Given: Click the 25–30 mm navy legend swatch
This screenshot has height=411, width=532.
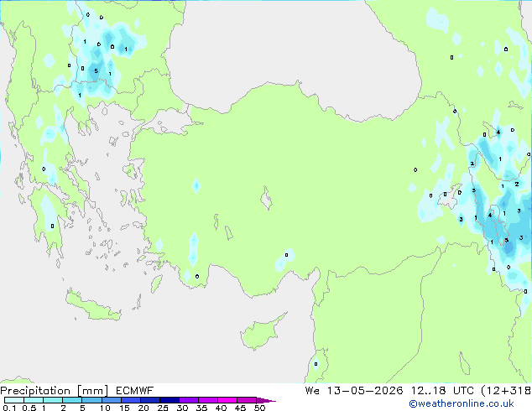Looking at the screenshot, I should pyautogui.click(x=170, y=400).
